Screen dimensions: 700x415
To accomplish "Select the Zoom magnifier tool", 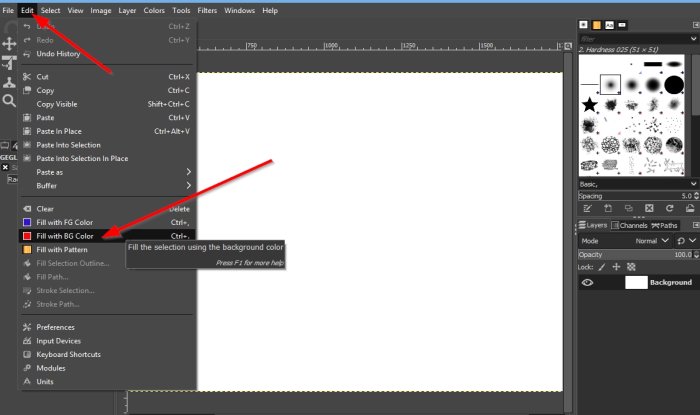I will click(9, 101).
